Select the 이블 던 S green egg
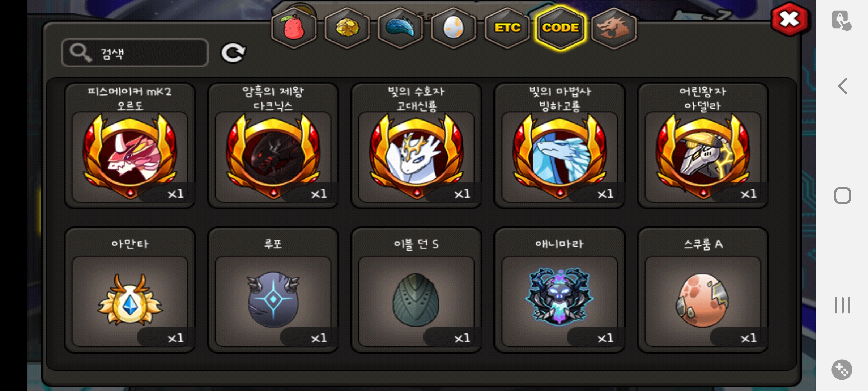 pos(416,290)
